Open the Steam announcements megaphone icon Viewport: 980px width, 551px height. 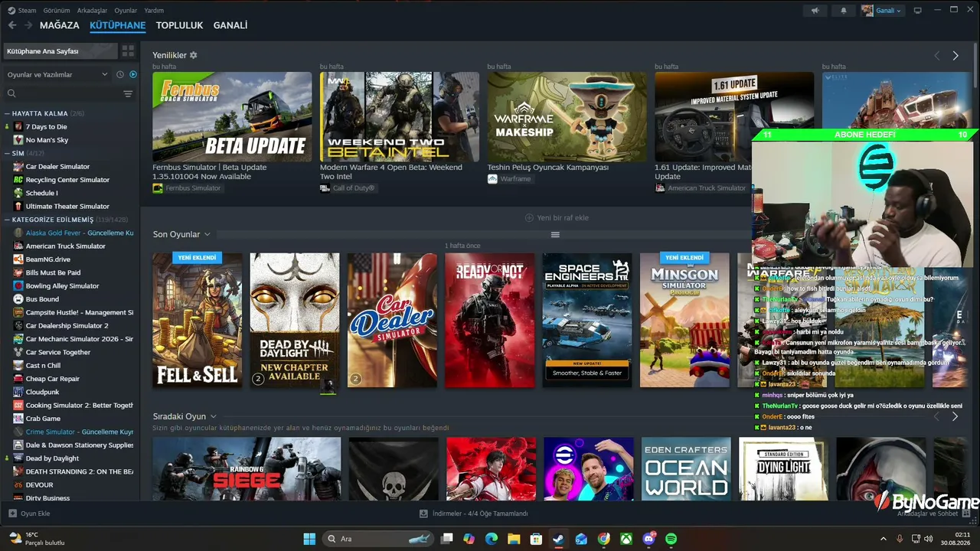[x=815, y=11]
